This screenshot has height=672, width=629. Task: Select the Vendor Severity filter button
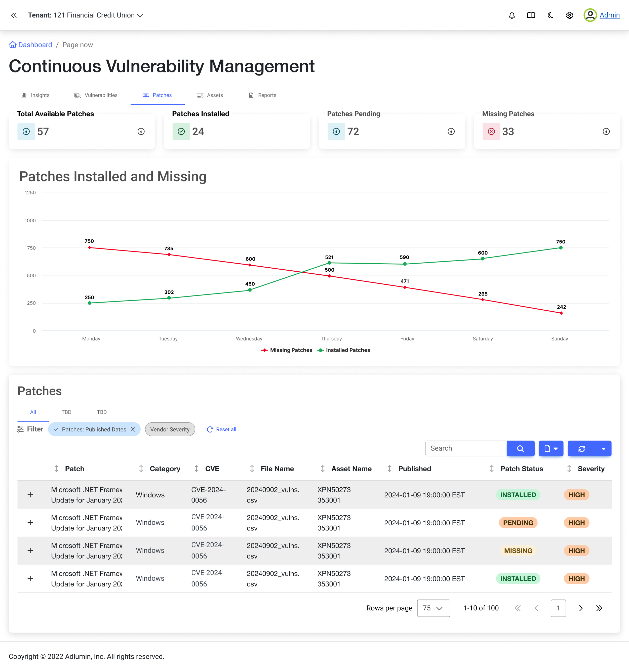pyautogui.click(x=170, y=429)
